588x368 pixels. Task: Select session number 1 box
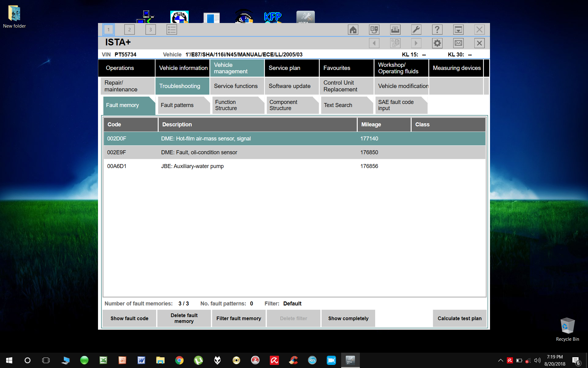pyautogui.click(x=108, y=30)
